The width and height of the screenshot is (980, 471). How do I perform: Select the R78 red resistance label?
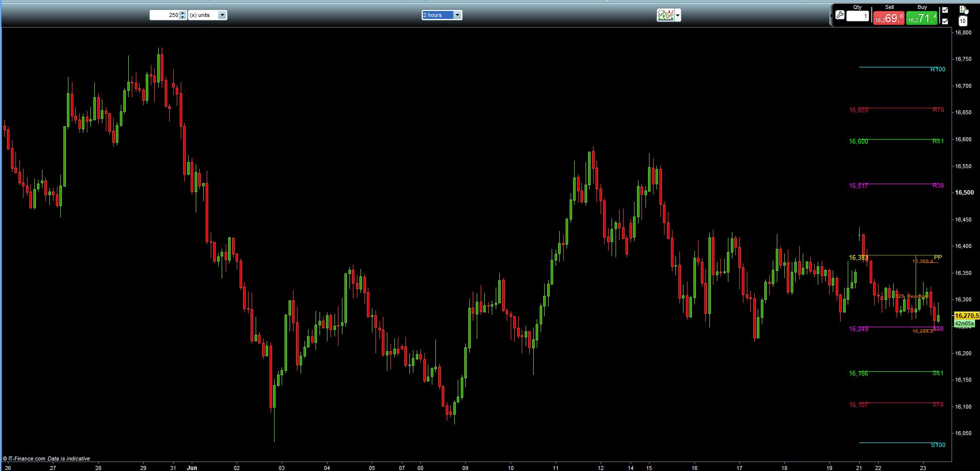(938, 110)
